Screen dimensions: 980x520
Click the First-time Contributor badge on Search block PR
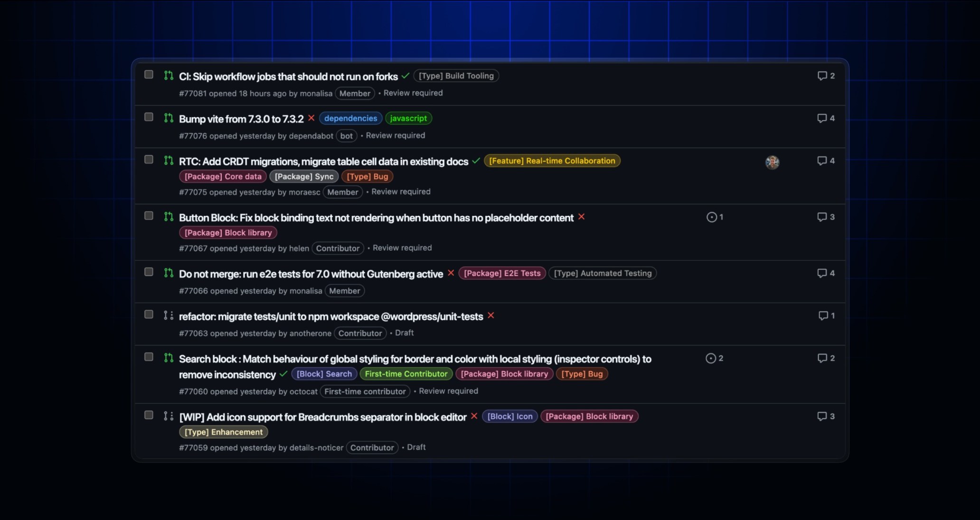coord(406,374)
